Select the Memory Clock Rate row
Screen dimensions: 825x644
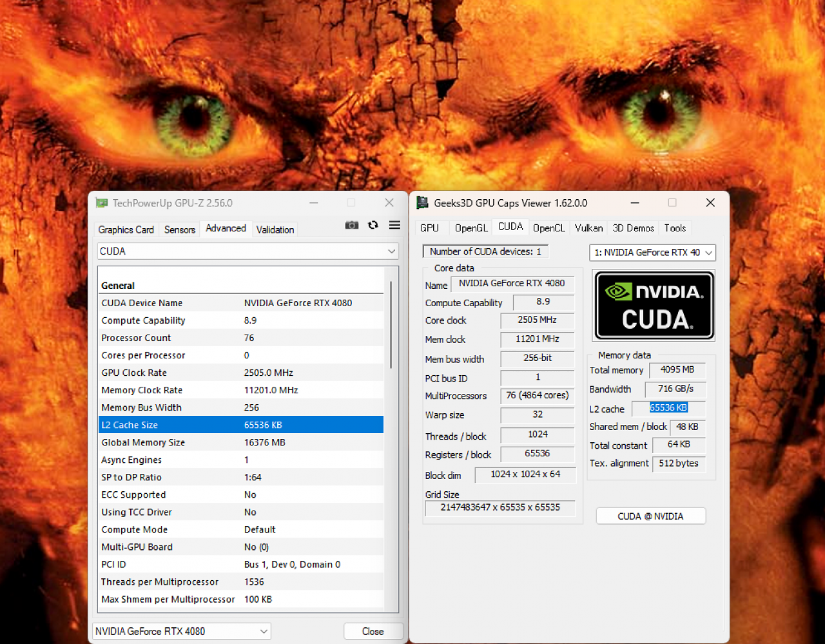(241, 390)
